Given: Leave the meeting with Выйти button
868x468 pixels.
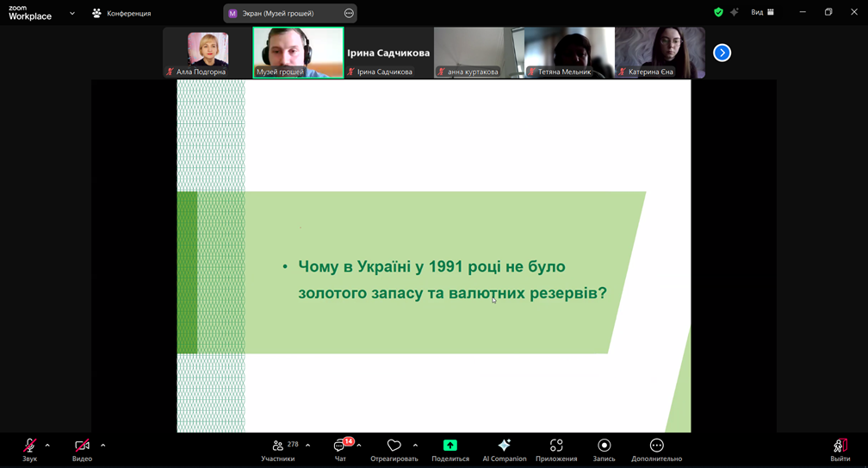Looking at the screenshot, I should click(840, 449).
